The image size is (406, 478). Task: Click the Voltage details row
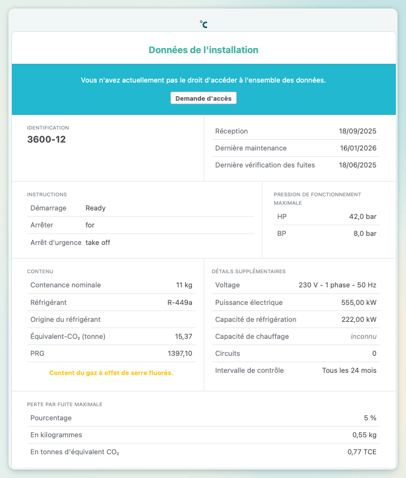tap(296, 285)
